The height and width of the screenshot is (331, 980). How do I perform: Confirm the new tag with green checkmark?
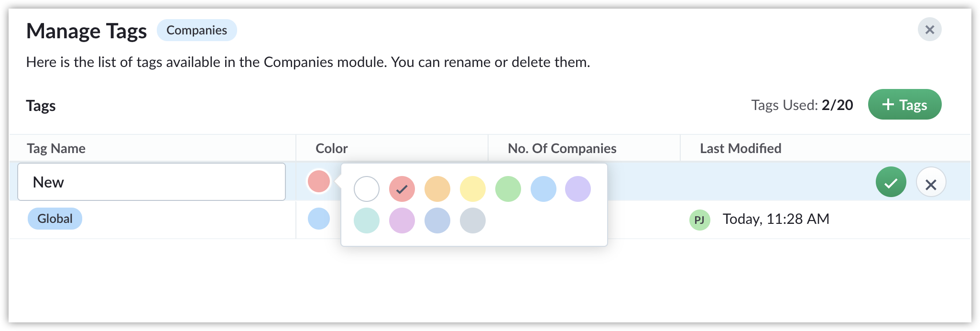891,182
